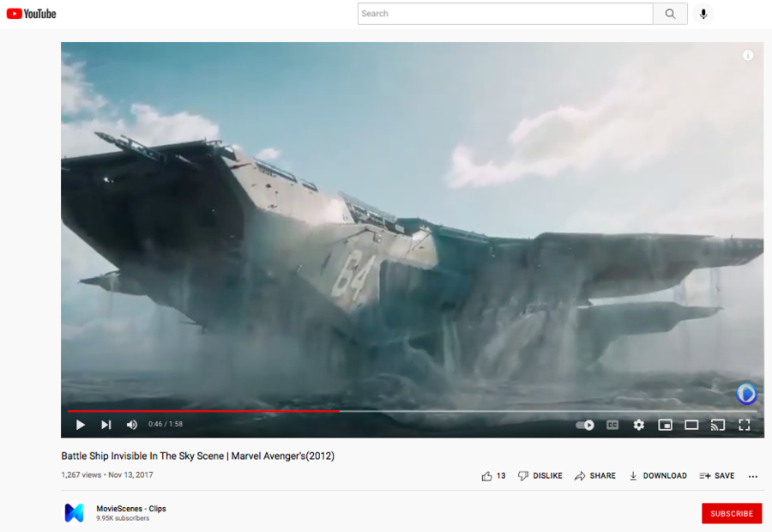Screen dimensions: 772x532
Task: Open the MovieScenes - Clips channel avatar
Action: [x=75, y=513]
